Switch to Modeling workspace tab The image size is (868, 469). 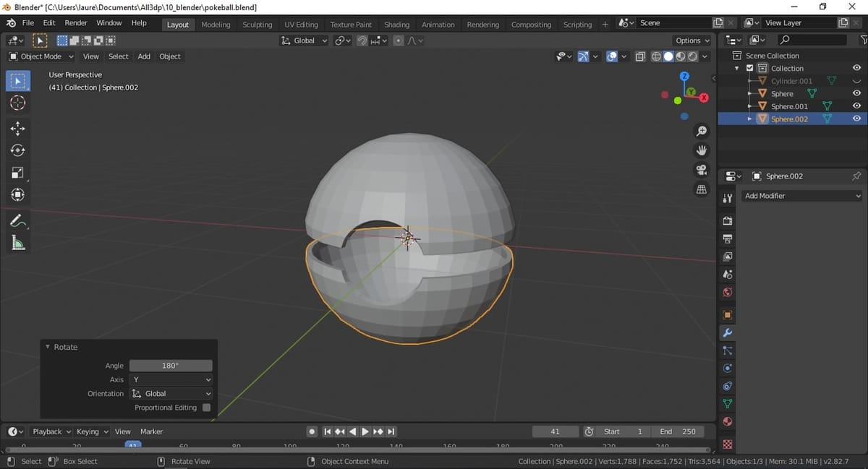216,25
